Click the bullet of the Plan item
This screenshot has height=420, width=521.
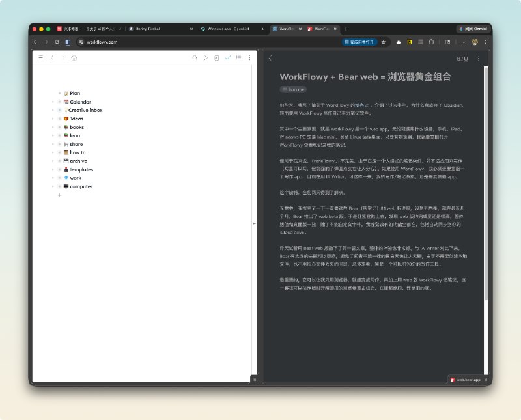[x=59, y=93]
